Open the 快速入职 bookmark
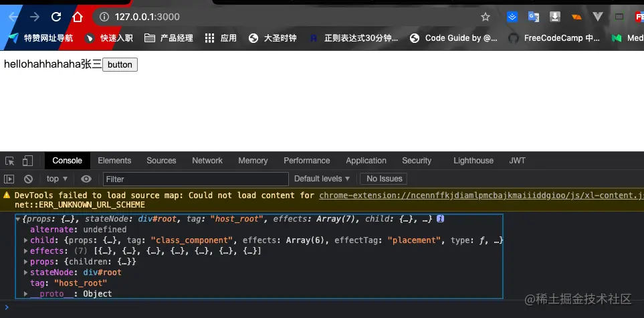Screen dimensions: 644x318 pos(108,38)
